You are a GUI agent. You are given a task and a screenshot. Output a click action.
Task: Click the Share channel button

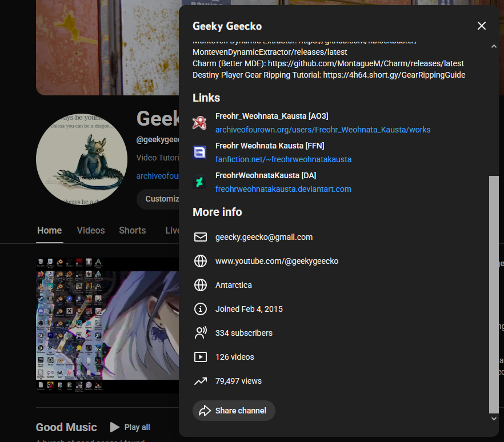[x=234, y=411]
